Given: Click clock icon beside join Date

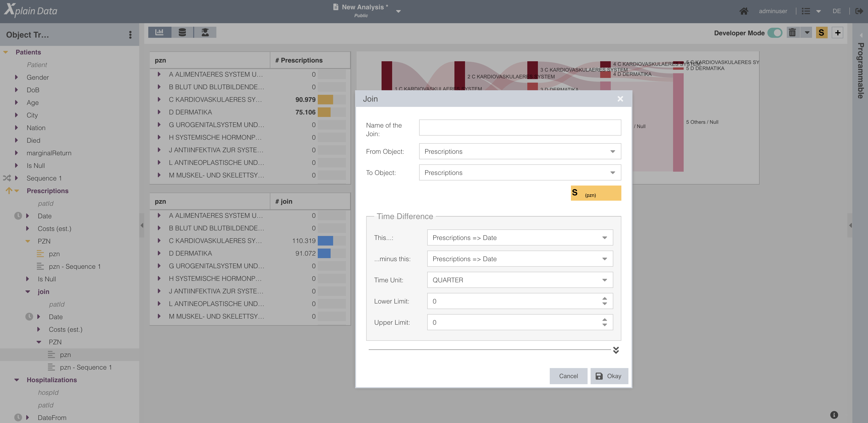Looking at the screenshot, I should (x=29, y=316).
